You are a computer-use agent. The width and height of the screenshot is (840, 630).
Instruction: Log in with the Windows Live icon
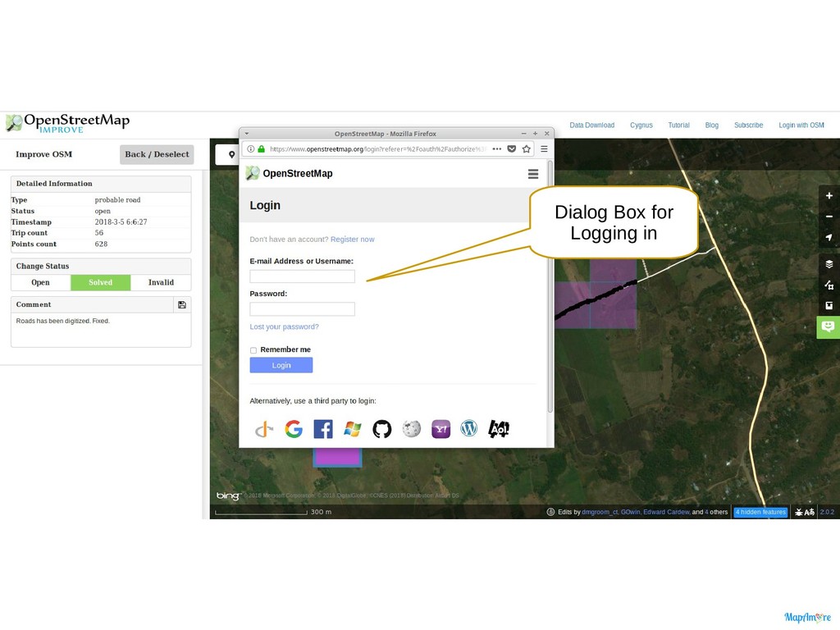click(353, 429)
